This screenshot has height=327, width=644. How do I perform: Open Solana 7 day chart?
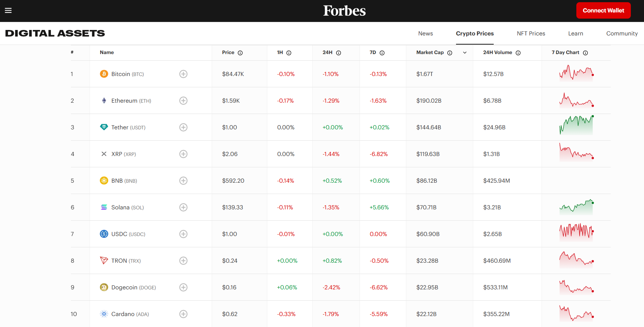576,207
